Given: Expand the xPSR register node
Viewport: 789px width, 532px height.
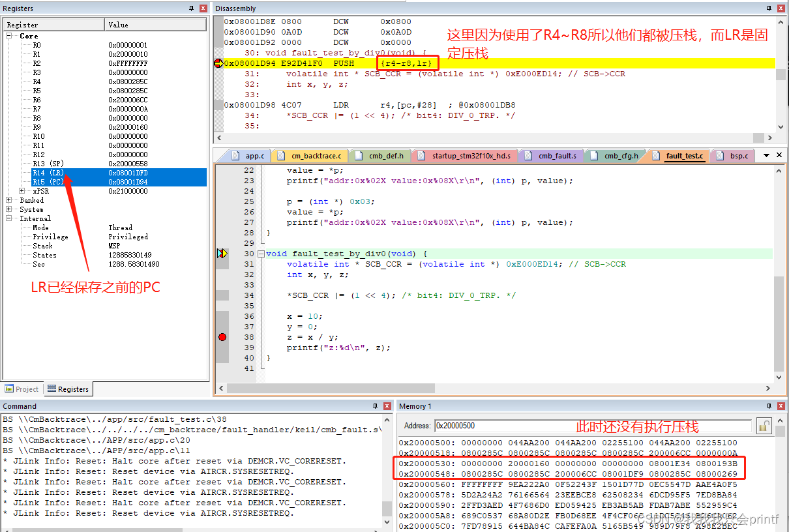Looking at the screenshot, I should [x=23, y=191].
